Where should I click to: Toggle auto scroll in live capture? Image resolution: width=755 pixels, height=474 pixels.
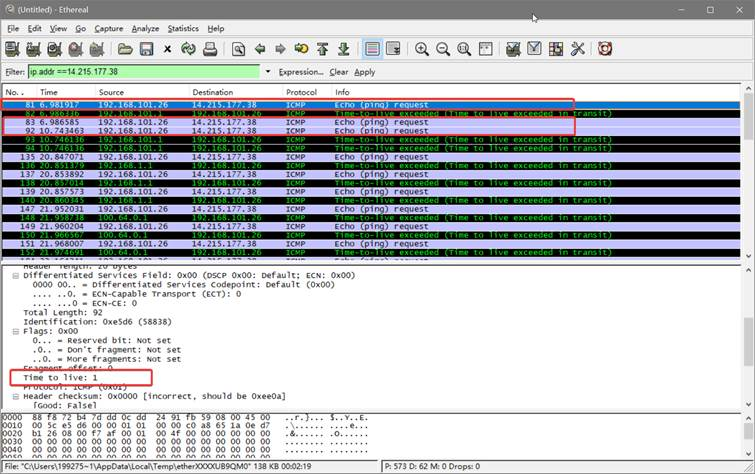(393, 49)
